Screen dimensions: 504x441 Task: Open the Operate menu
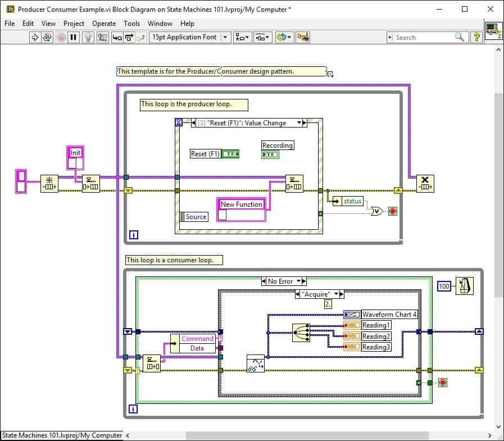(x=103, y=24)
